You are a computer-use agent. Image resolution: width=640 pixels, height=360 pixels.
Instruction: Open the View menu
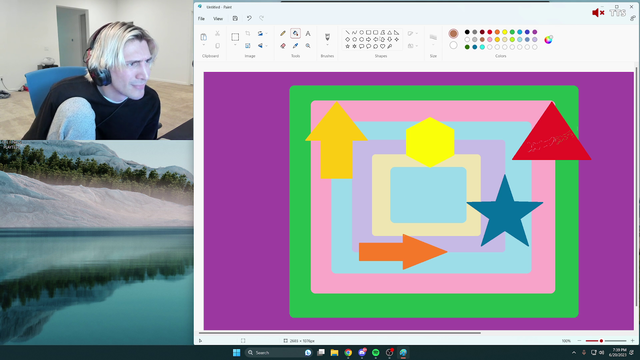(218, 18)
